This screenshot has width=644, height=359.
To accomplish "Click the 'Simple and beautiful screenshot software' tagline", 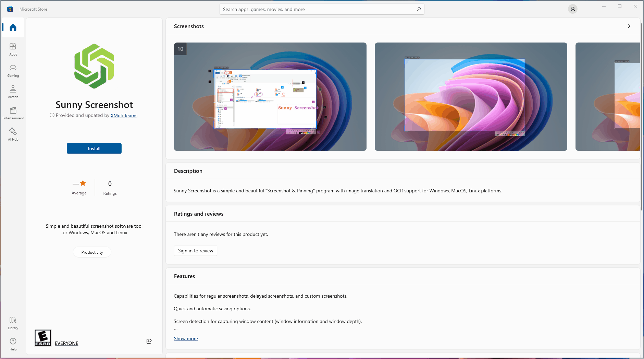I will pyautogui.click(x=94, y=229).
